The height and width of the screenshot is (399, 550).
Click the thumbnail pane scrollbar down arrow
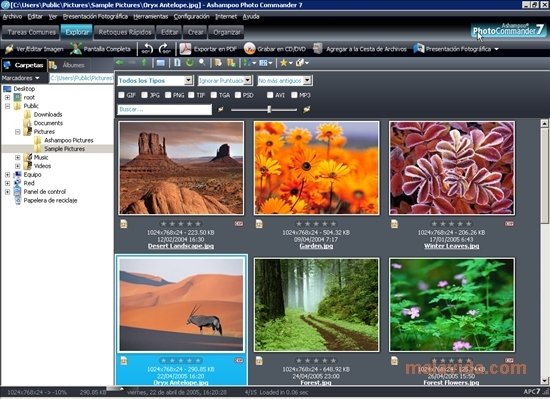click(x=544, y=380)
